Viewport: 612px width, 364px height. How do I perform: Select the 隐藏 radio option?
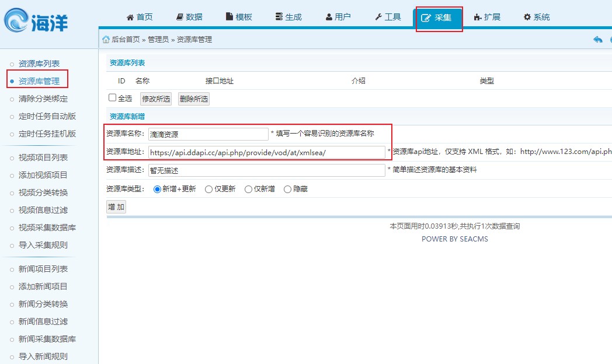point(287,189)
